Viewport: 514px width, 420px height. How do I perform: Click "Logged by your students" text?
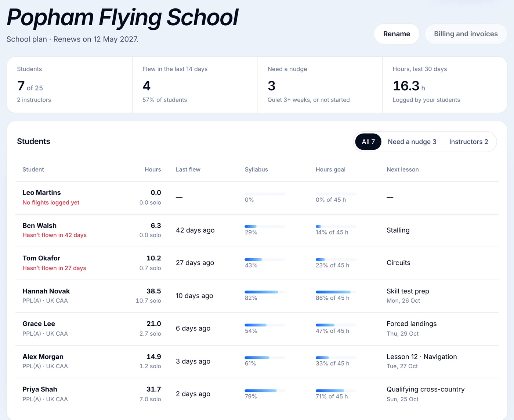(x=426, y=100)
